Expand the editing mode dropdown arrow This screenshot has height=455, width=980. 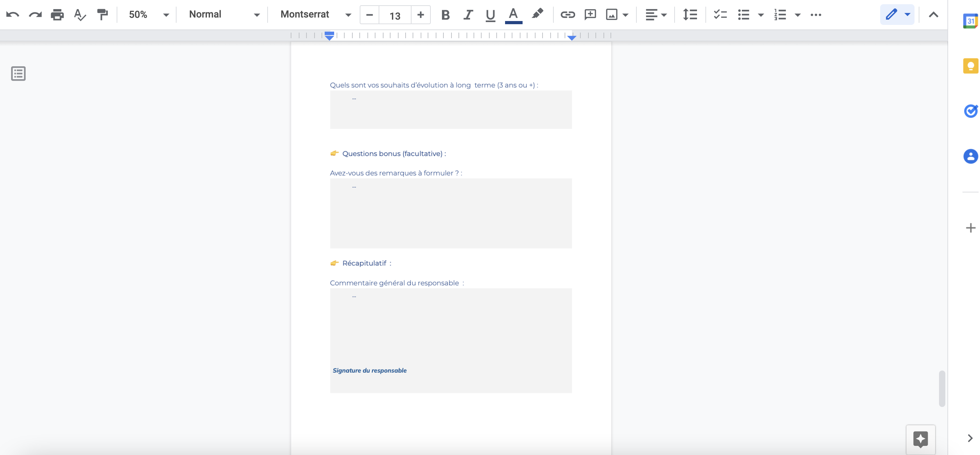pos(907,15)
